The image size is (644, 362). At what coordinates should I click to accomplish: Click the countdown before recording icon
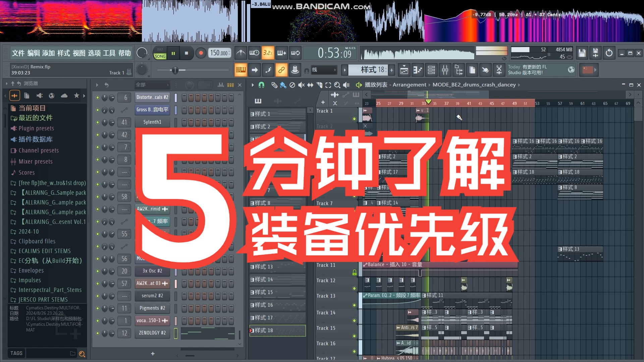click(x=268, y=53)
